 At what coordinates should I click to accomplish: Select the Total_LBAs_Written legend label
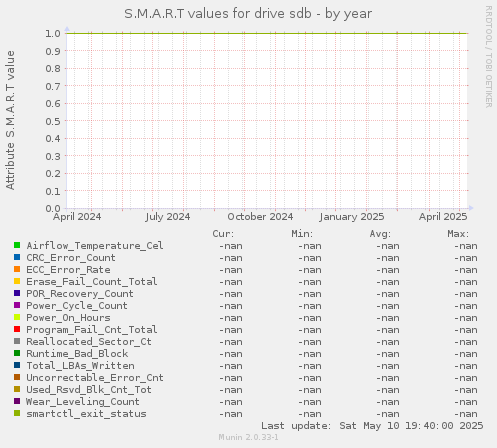[x=80, y=366]
